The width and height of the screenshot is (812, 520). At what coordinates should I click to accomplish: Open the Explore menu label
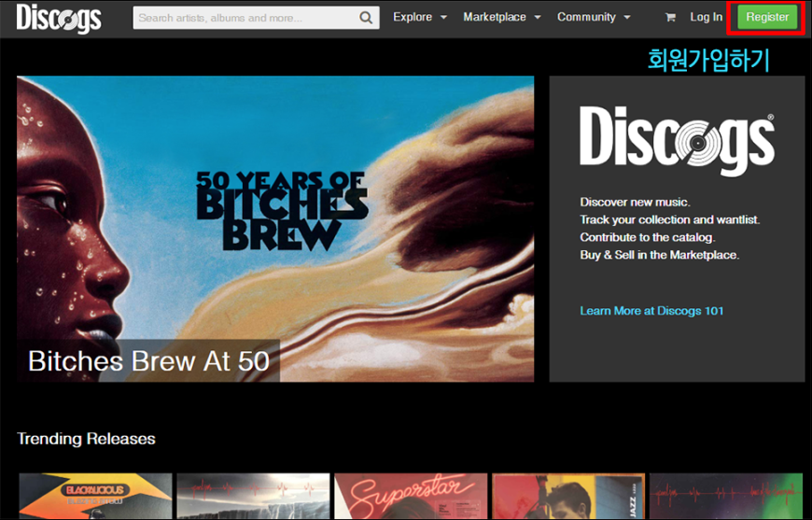tap(413, 17)
